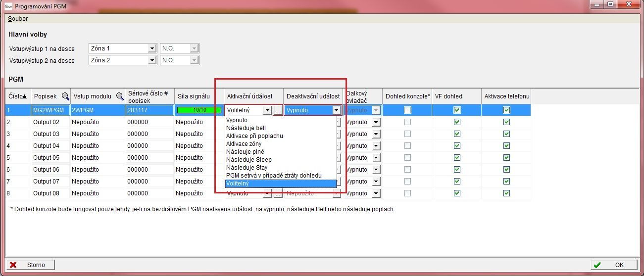Click the MG2WPGM description field
This screenshot has height=276, width=644.
point(50,110)
